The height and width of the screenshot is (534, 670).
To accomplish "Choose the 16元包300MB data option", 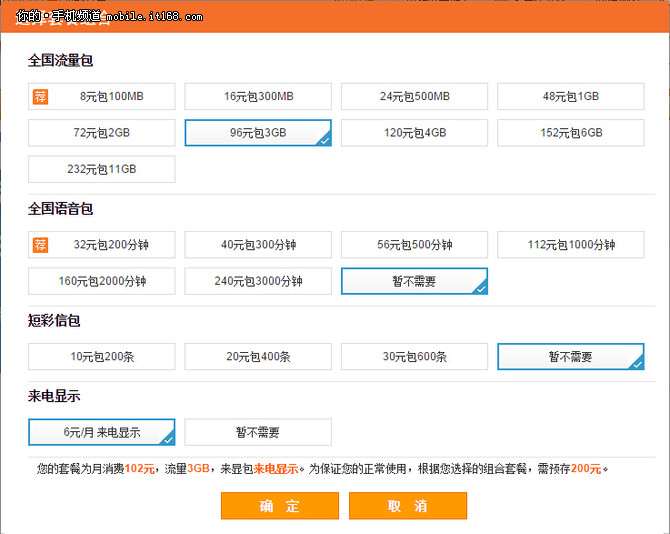I will (258, 97).
